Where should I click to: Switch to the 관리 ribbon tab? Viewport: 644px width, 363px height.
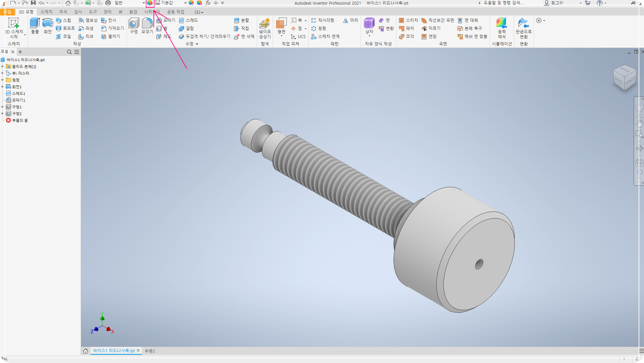pos(107,12)
